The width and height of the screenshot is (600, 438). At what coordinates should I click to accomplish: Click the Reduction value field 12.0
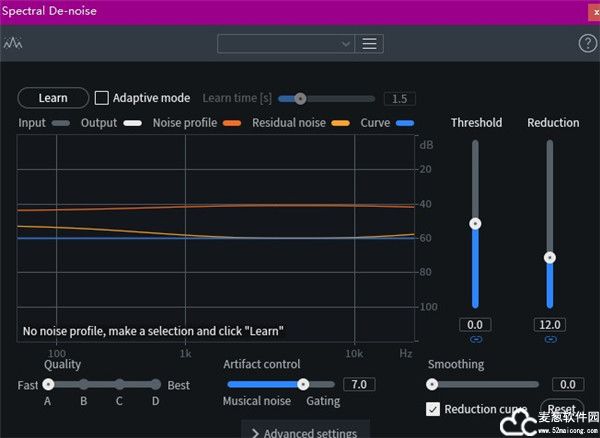tap(550, 325)
